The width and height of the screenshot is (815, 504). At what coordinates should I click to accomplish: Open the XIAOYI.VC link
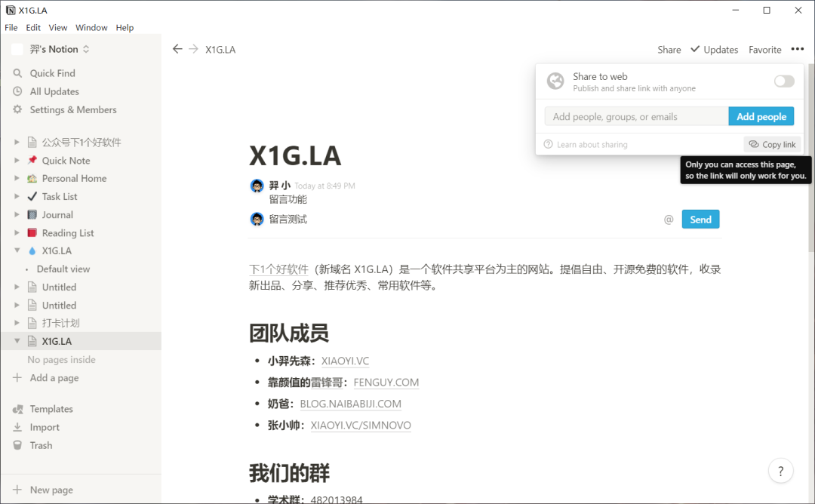[x=345, y=361]
